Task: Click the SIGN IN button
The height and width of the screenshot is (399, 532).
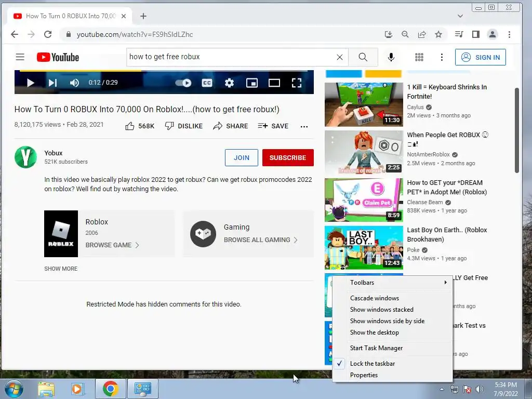Action: coord(481,57)
